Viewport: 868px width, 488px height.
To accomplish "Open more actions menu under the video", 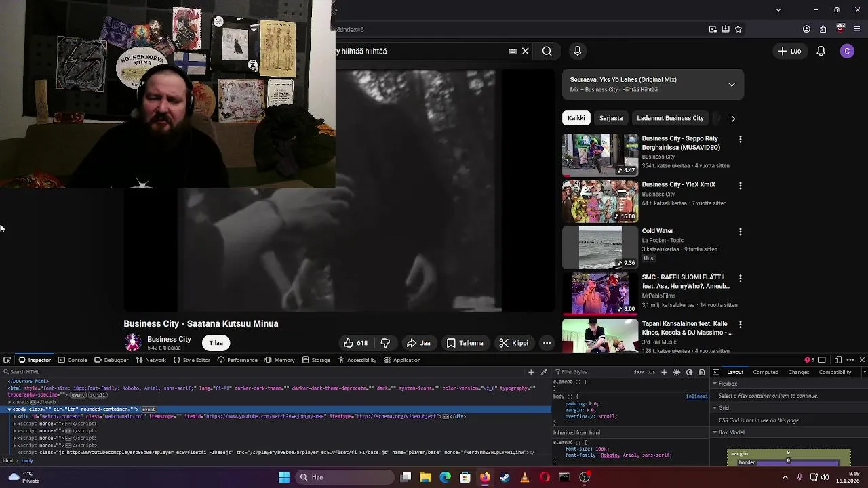I will pos(547,343).
